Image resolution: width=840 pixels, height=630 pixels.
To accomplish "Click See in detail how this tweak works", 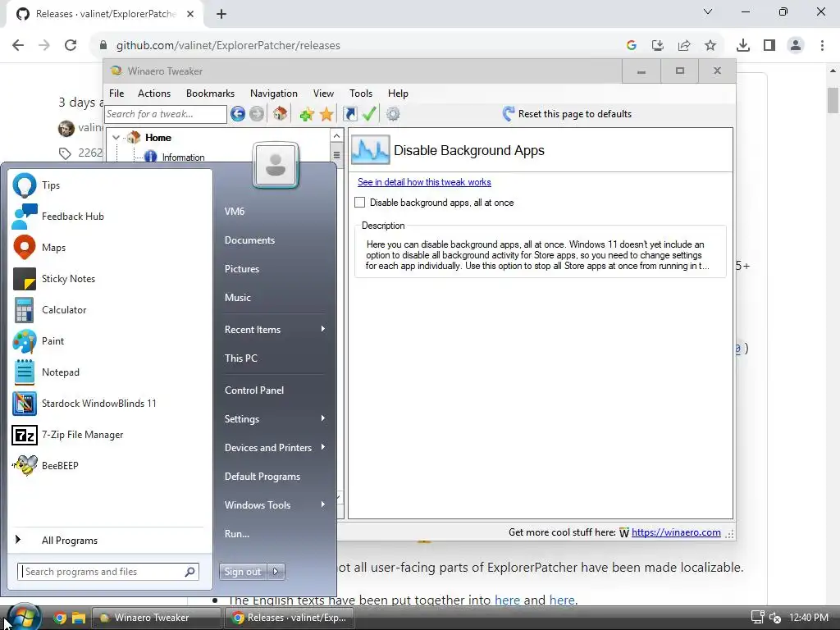I will [x=424, y=182].
